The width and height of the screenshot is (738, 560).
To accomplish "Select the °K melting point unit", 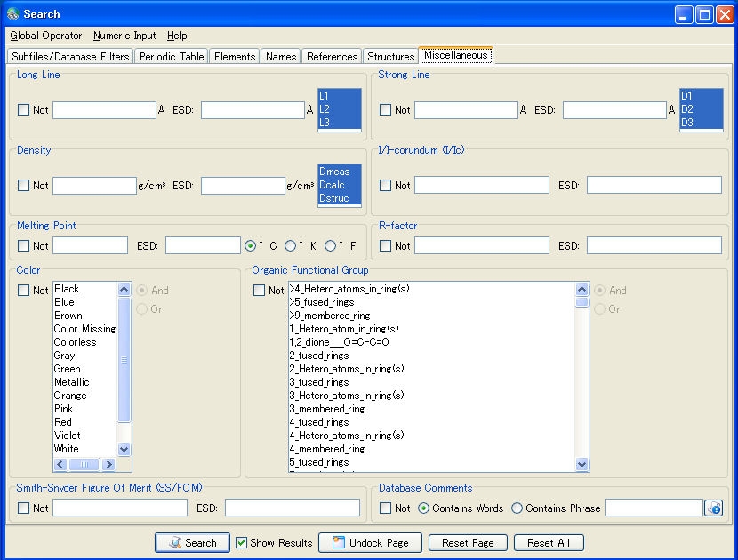I will tap(291, 245).
